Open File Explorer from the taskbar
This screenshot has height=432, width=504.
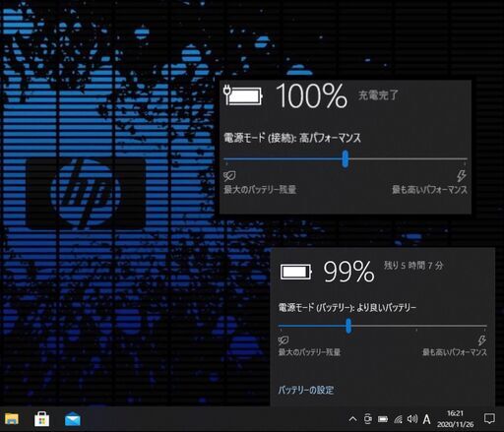[x=12, y=419]
